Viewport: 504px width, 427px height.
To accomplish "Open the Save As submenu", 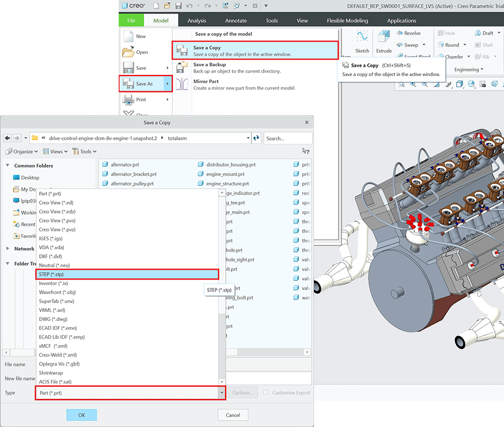I will [146, 84].
